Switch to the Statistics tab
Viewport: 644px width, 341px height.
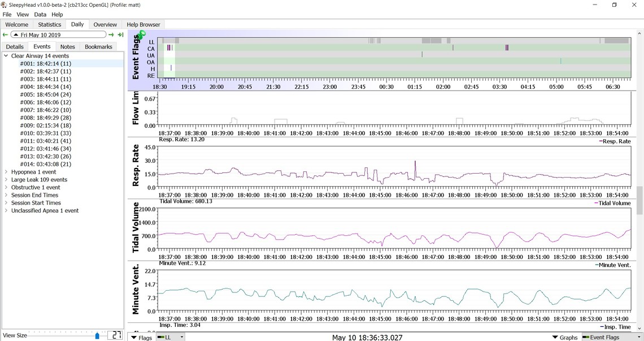coord(50,25)
